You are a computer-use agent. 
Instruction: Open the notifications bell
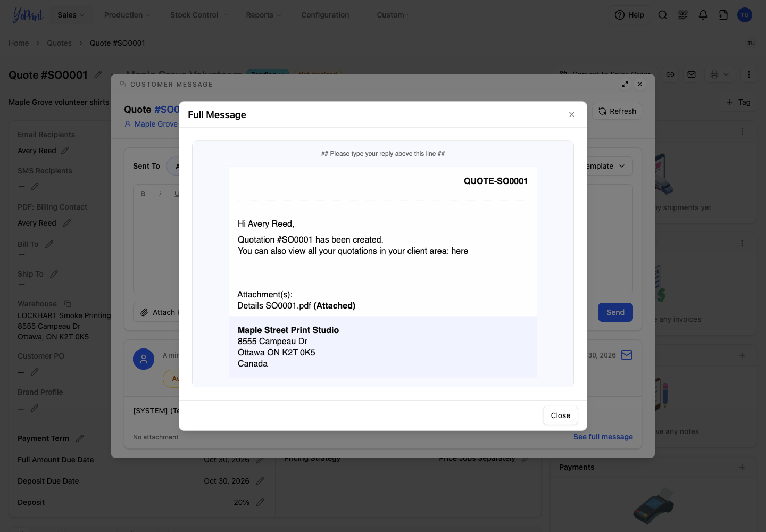pos(703,15)
